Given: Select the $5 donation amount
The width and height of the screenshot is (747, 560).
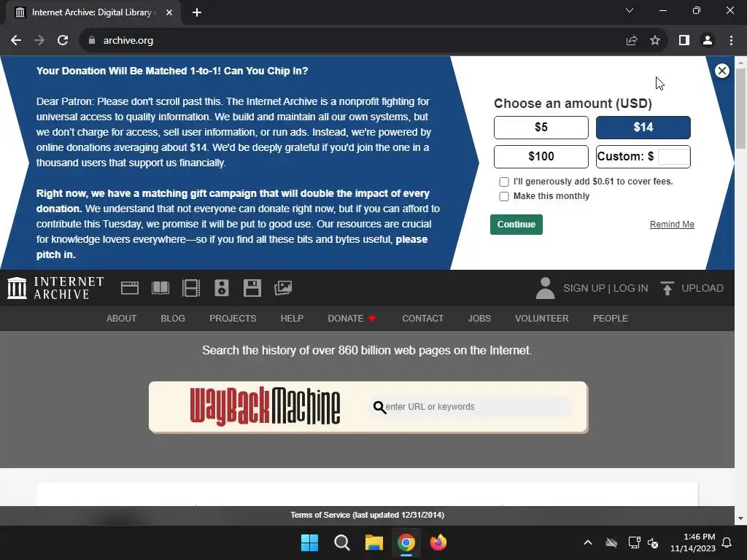Looking at the screenshot, I should tap(541, 127).
